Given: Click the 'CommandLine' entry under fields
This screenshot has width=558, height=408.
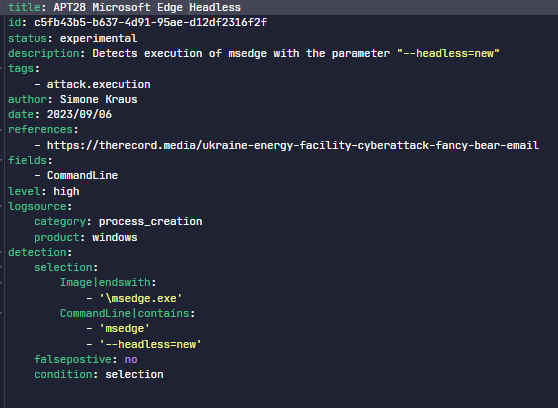Looking at the screenshot, I should [83, 176].
